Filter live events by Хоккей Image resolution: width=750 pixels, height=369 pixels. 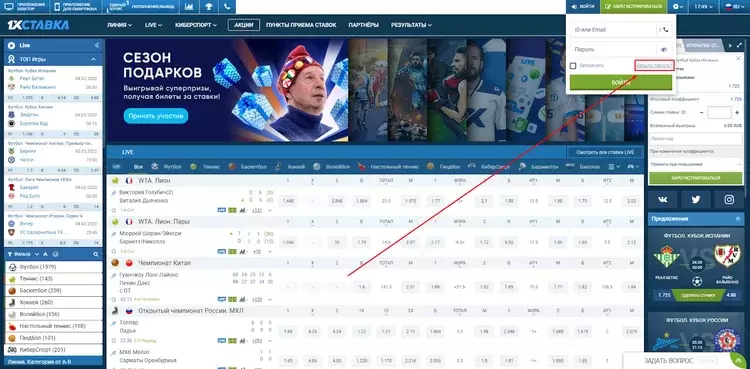290,167
